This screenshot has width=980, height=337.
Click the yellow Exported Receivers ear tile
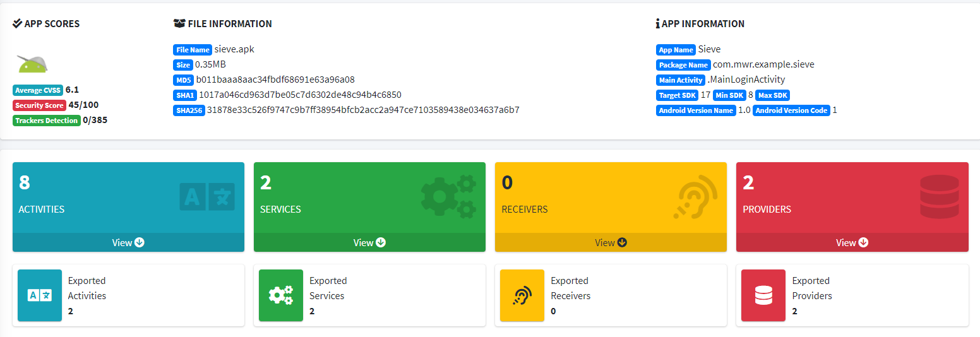coord(522,295)
